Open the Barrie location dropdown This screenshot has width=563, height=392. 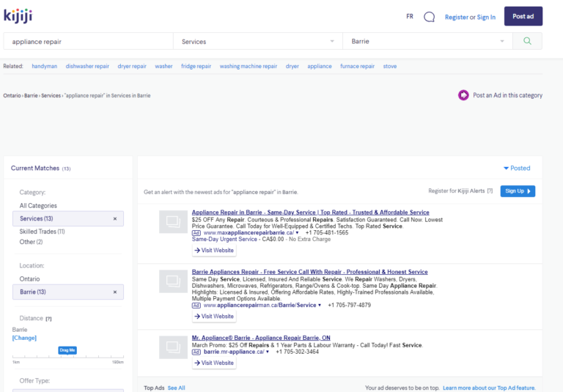(x=427, y=41)
